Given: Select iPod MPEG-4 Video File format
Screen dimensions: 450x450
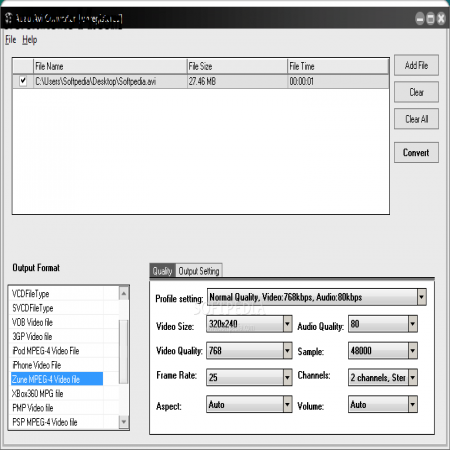Looking at the screenshot, I should click(x=57, y=351).
